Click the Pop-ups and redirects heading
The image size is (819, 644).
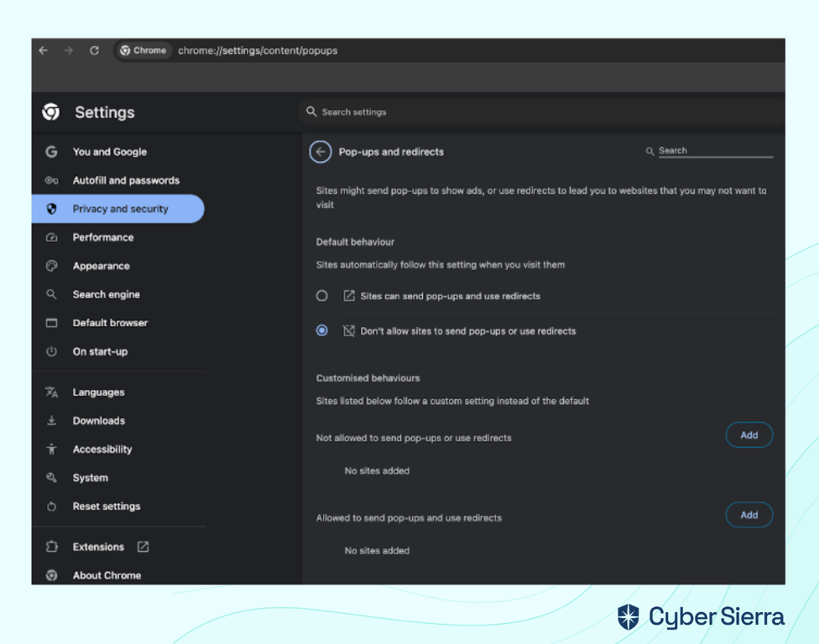tap(391, 152)
